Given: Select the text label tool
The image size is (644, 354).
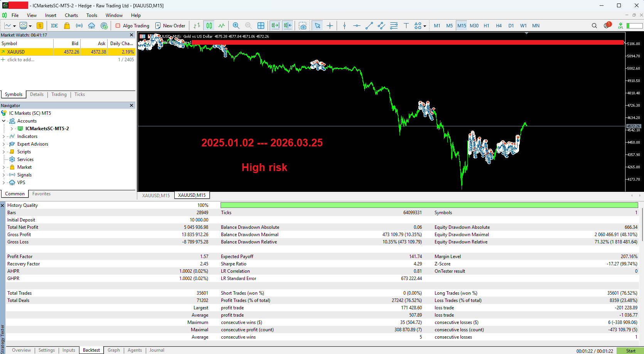Looking at the screenshot, I should 406,26.
